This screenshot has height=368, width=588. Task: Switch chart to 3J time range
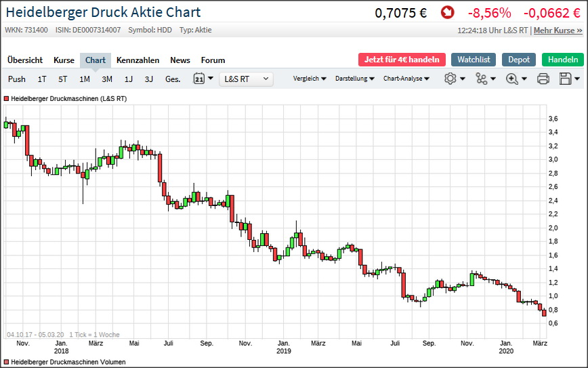pos(149,79)
